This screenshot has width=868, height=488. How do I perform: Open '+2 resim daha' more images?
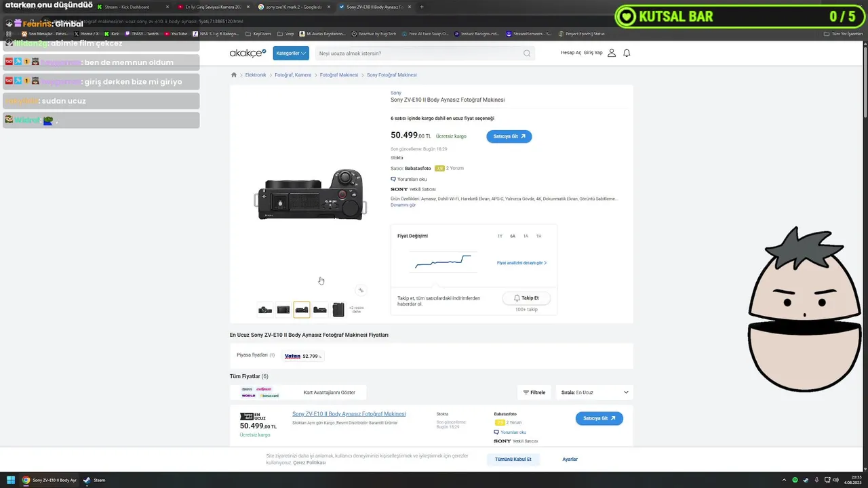[357, 310]
